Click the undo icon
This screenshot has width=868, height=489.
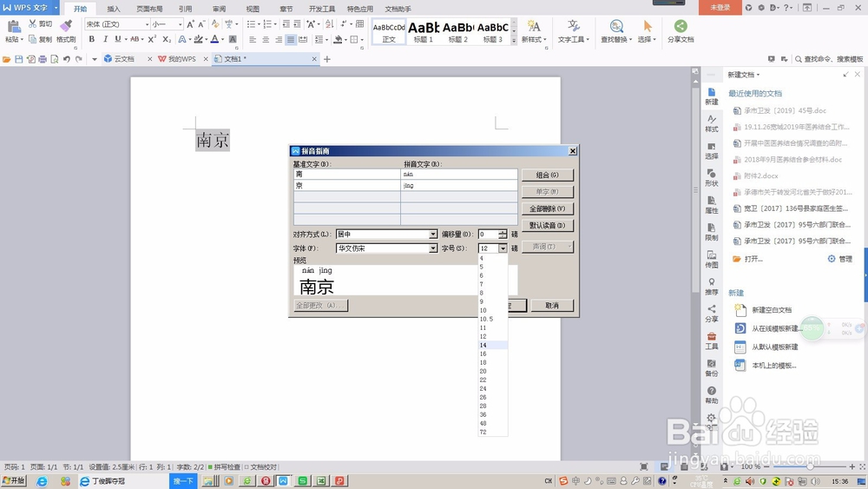[x=67, y=59]
